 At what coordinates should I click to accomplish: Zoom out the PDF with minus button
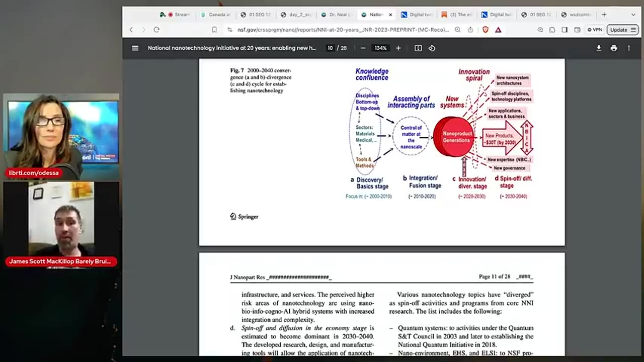(x=363, y=48)
